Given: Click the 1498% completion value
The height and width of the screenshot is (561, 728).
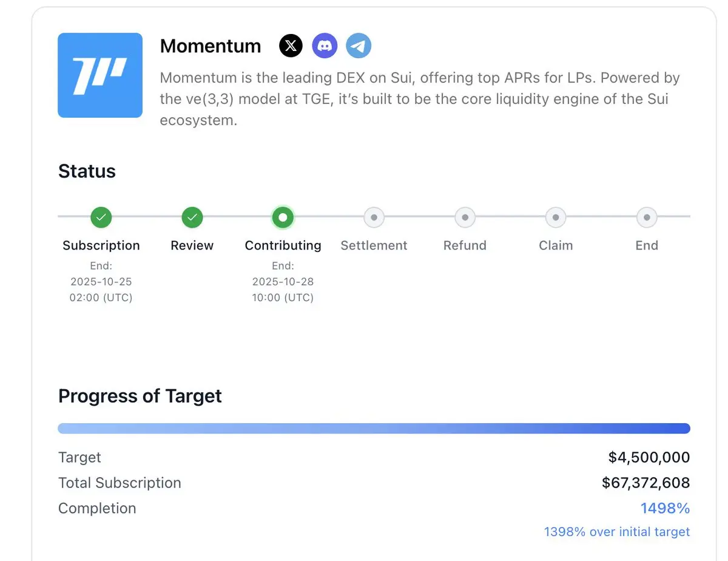Looking at the screenshot, I should click(665, 508).
